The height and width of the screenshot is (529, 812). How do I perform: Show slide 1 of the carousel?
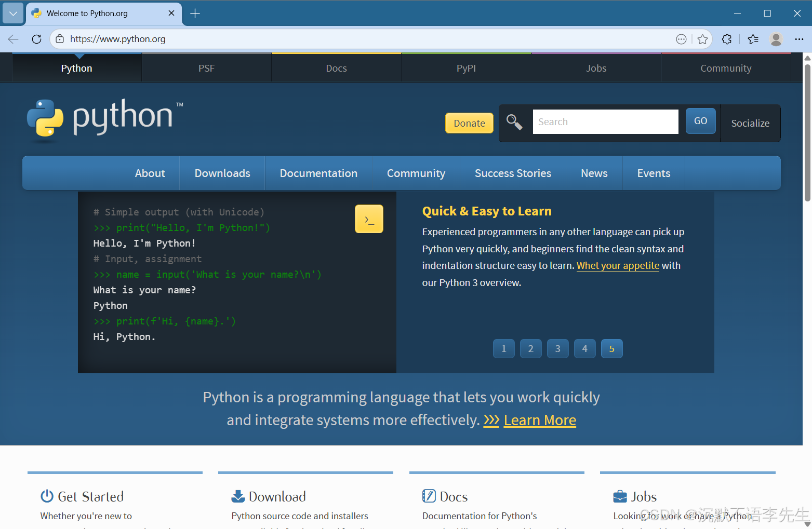(504, 349)
